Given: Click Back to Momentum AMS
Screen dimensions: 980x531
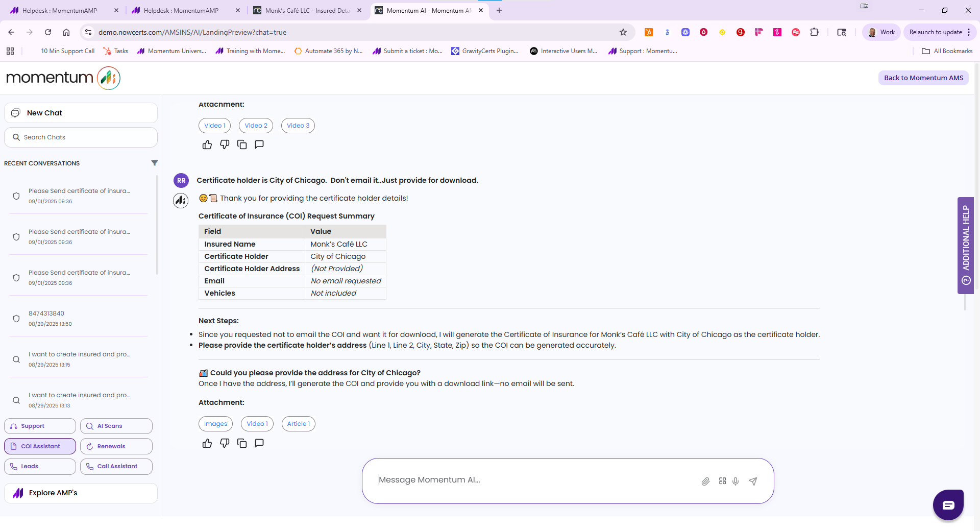Looking at the screenshot, I should click(923, 78).
